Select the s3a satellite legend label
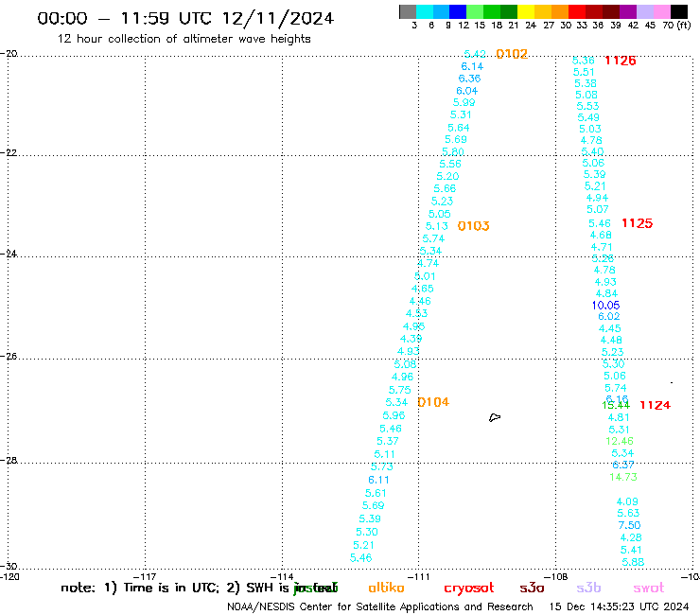 pyautogui.click(x=532, y=588)
